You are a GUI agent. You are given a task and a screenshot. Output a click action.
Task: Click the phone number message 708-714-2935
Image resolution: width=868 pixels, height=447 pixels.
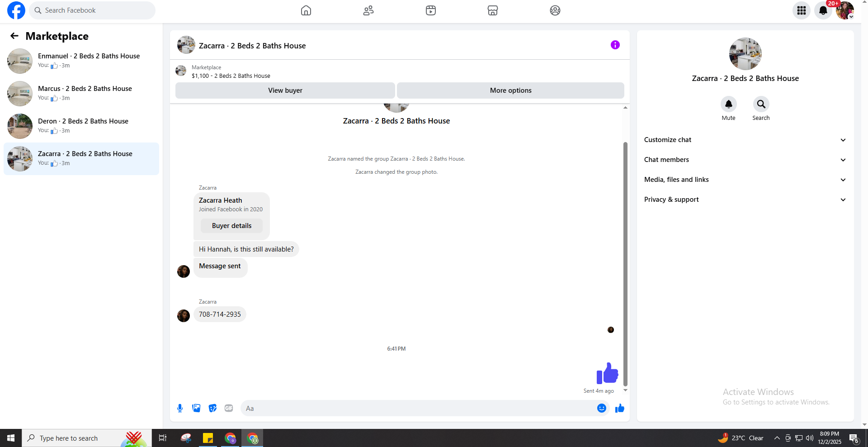click(220, 314)
